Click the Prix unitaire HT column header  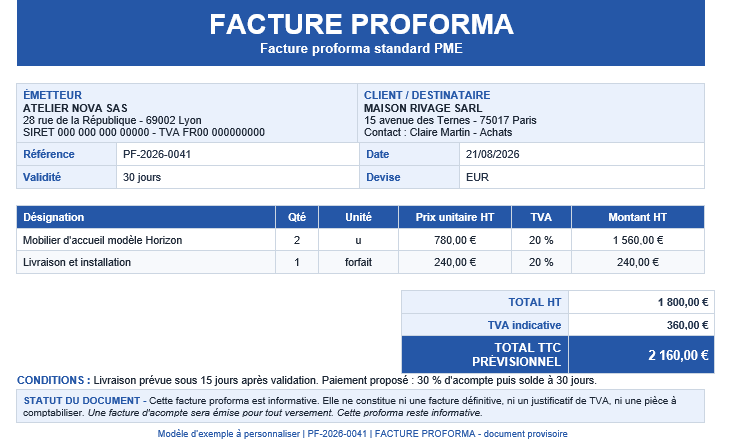(x=455, y=217)
